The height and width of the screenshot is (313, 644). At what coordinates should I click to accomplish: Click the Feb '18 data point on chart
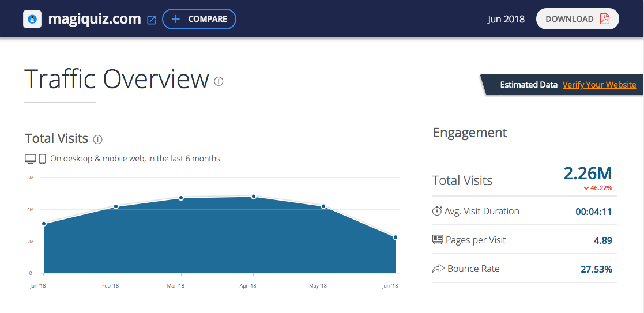(116, 206)
